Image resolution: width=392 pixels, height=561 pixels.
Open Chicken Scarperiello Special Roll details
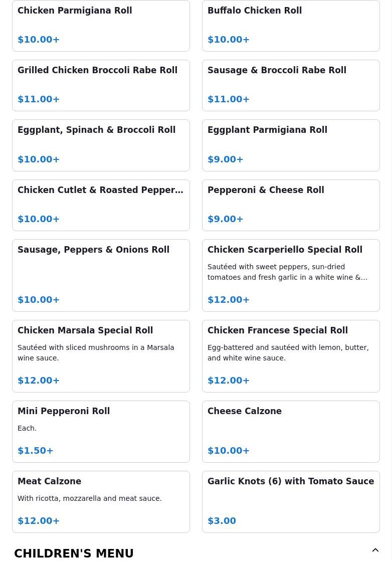(x=291, y=275)
